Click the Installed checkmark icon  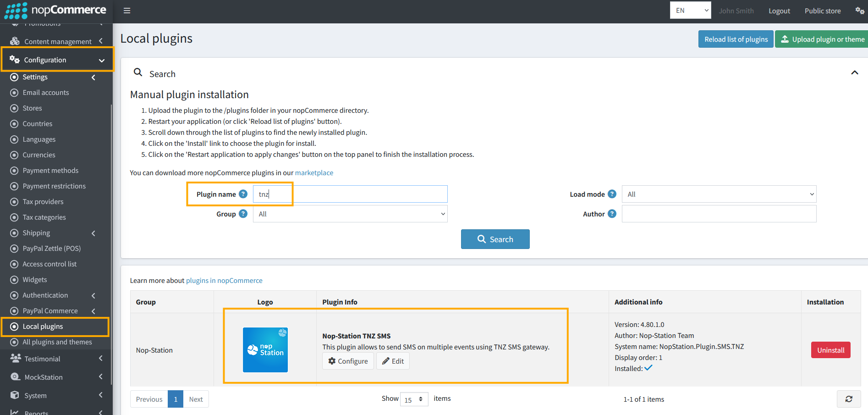click(648, 368)
